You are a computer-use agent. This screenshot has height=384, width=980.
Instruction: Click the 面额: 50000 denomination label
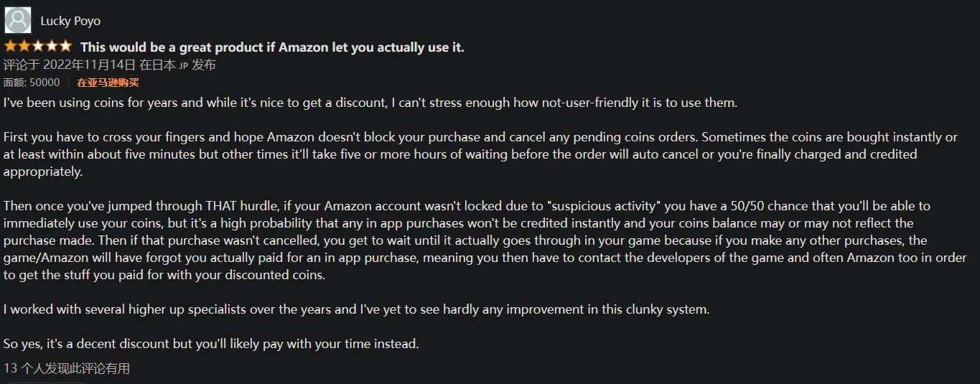coord(32,83)
